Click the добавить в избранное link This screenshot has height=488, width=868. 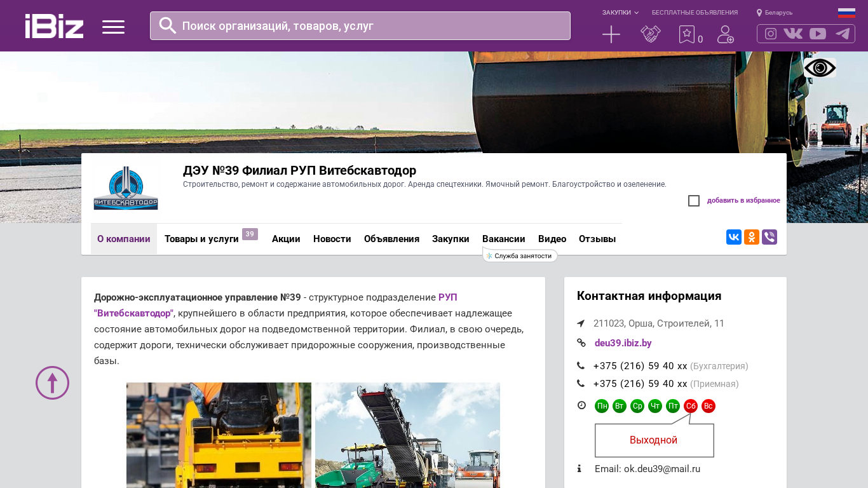[743, 201]
